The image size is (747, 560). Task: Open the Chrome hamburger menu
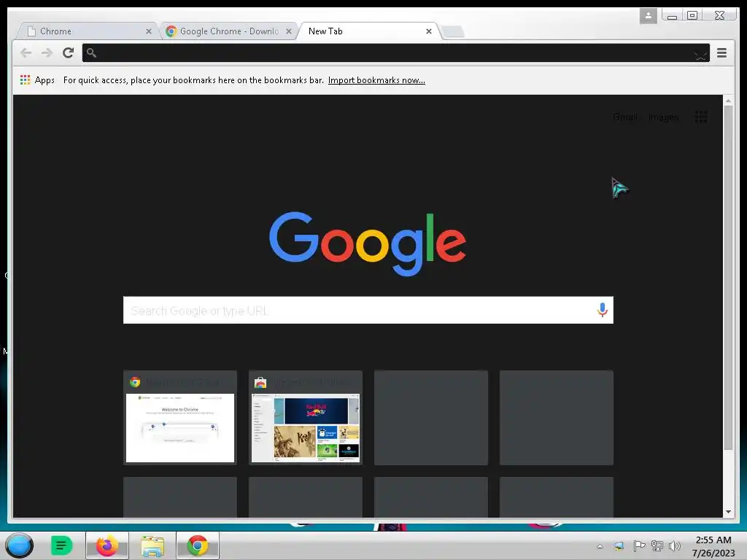point(721,52)
